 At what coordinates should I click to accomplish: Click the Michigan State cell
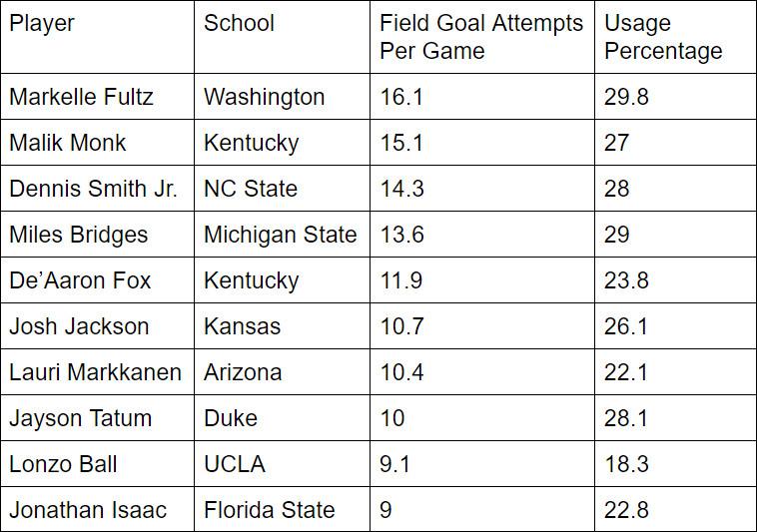click(280, 235)
